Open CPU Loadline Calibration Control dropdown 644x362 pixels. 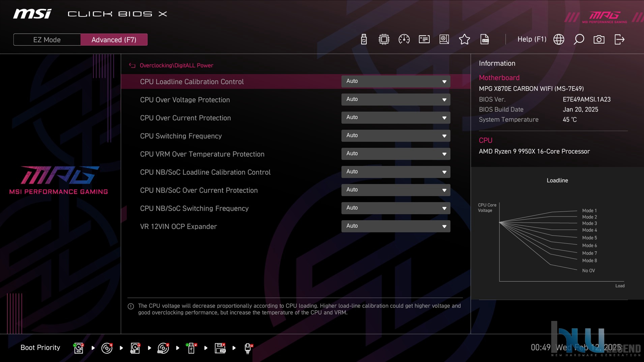(x=396, y=81)
